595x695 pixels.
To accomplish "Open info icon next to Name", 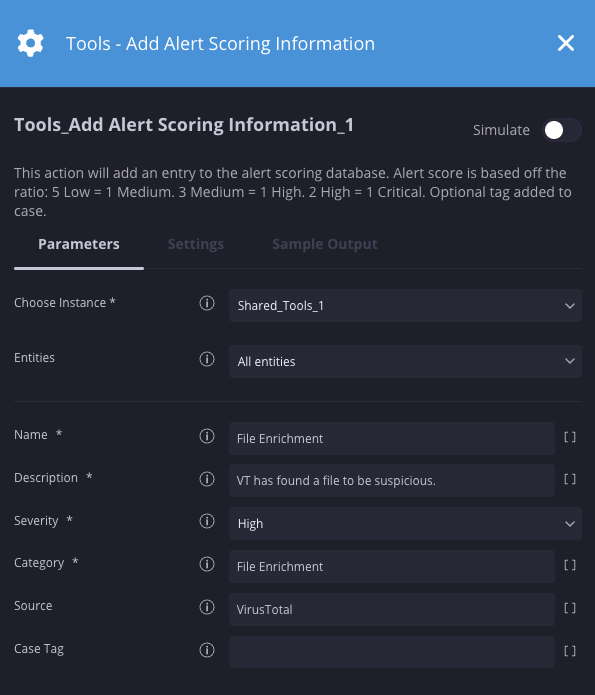I will tap(207, 436).
